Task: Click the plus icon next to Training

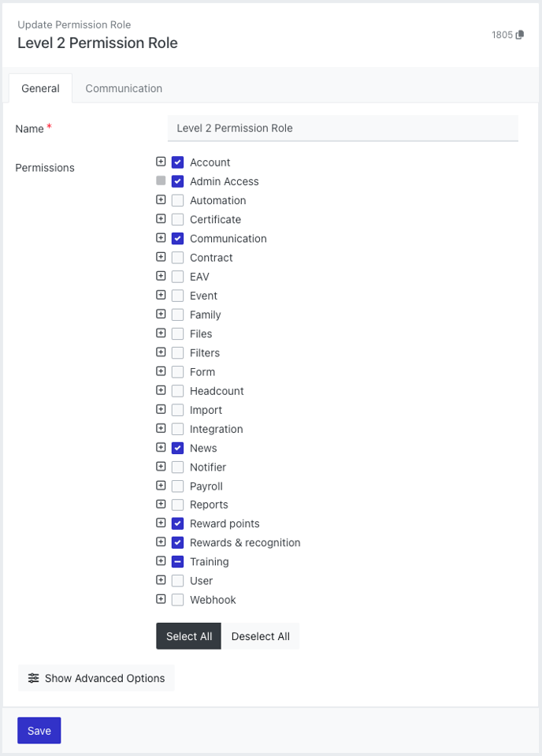Action: pyautogui.click(x=161, y=561)
